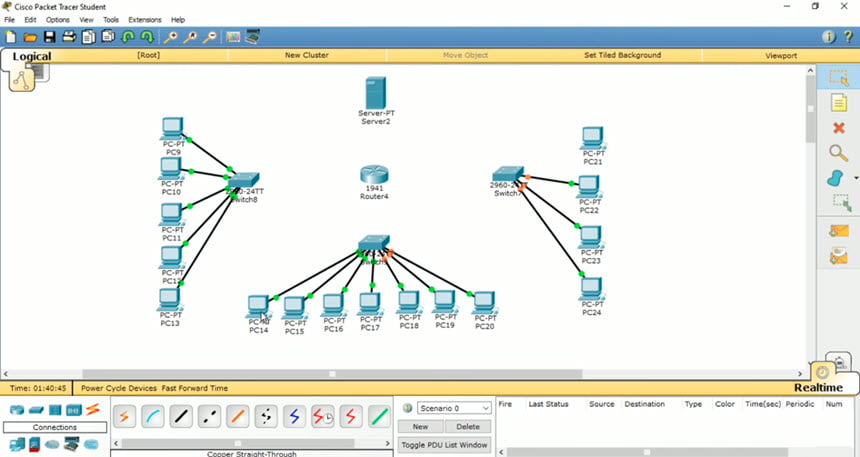Open the Options menu

coord(58,19)
